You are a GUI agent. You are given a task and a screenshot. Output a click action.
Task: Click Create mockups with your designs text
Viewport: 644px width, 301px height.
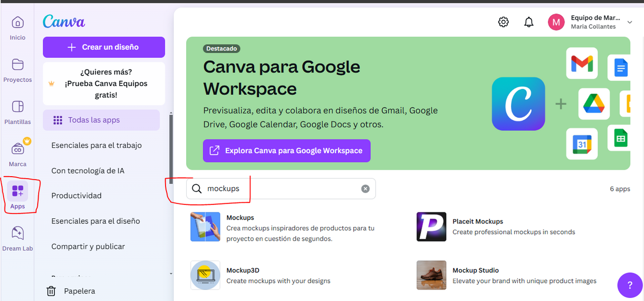coord(278,281)
